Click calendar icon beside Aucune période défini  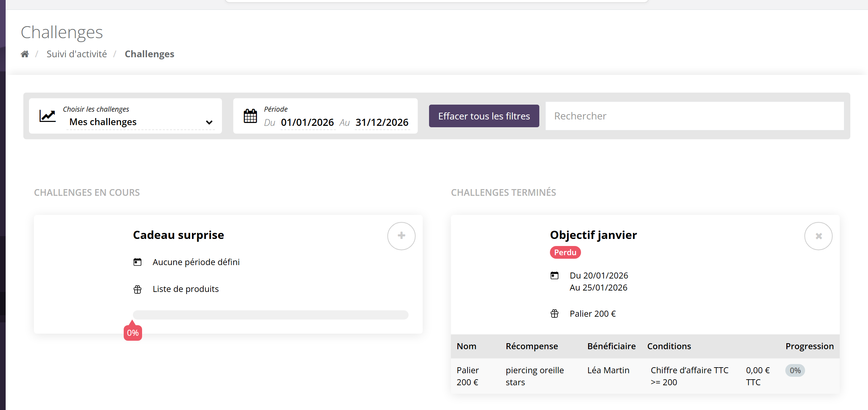point(137,262)
